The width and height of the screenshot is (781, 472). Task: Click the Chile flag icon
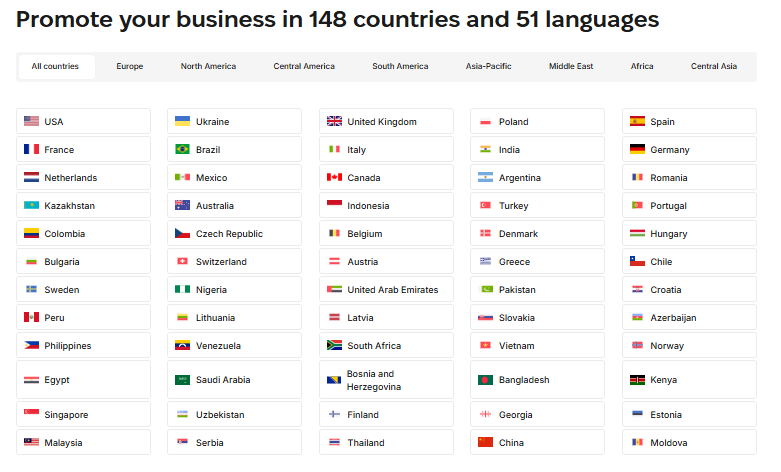click(x=637, y=261)
